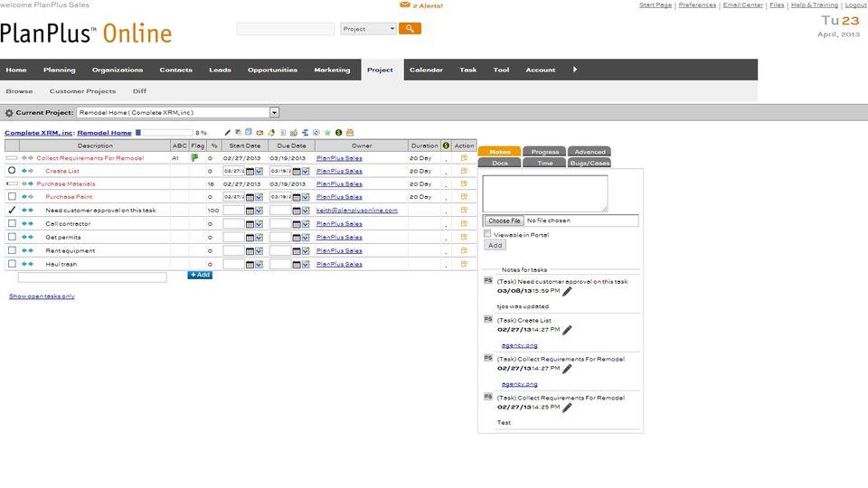Click action icon for Collect Requirements row
Screen dimensions: 868x488
tap(464, 157)
